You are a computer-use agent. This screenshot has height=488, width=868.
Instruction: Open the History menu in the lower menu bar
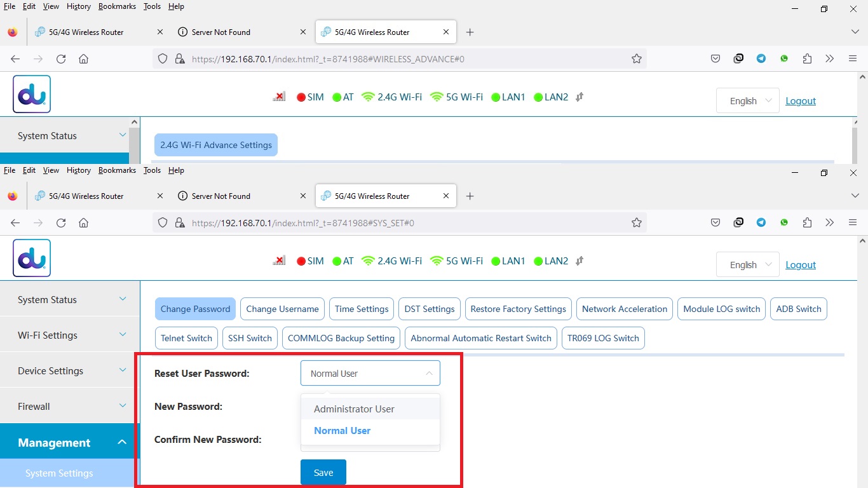tap(79, 170)
